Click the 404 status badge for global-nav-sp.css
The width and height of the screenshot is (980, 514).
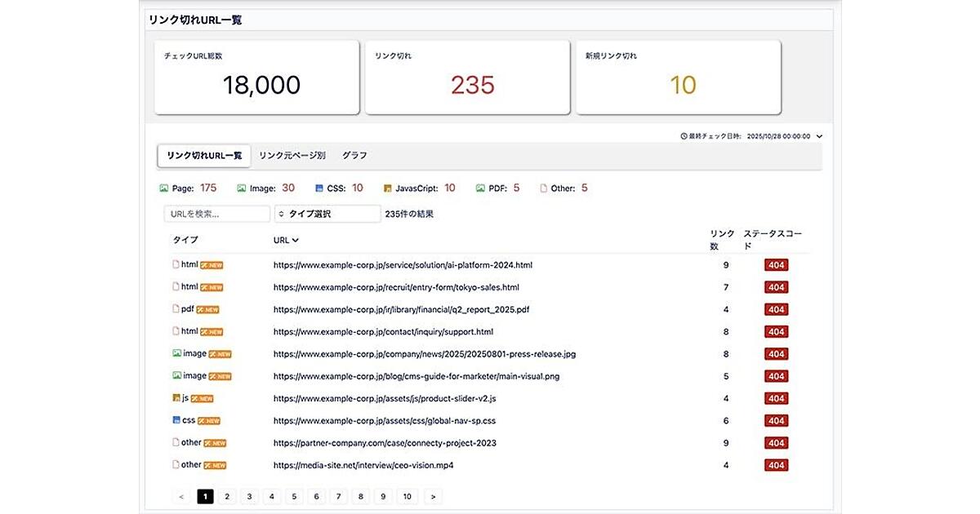pyautogui.click(x=776, y=421)
